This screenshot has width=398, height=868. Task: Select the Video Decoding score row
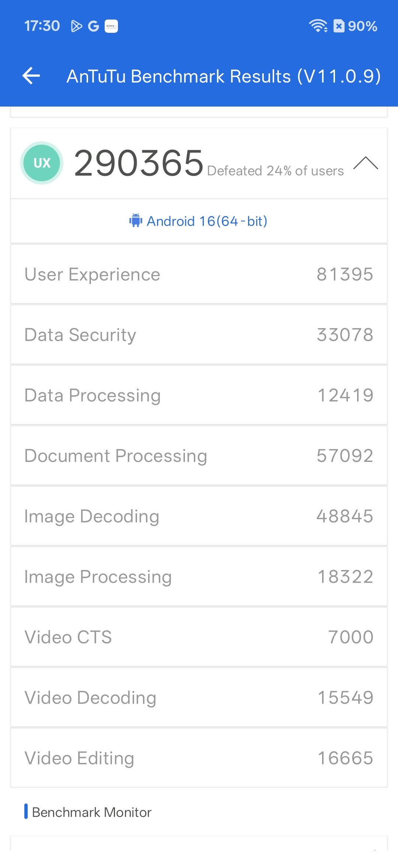point(199,698)
